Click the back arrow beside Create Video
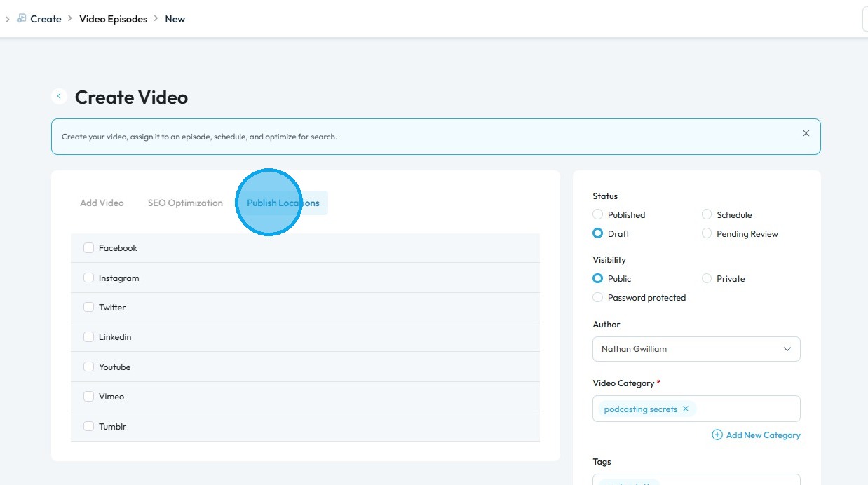The height and width of the screenshot is (485, 868). [x=60, y=97]
